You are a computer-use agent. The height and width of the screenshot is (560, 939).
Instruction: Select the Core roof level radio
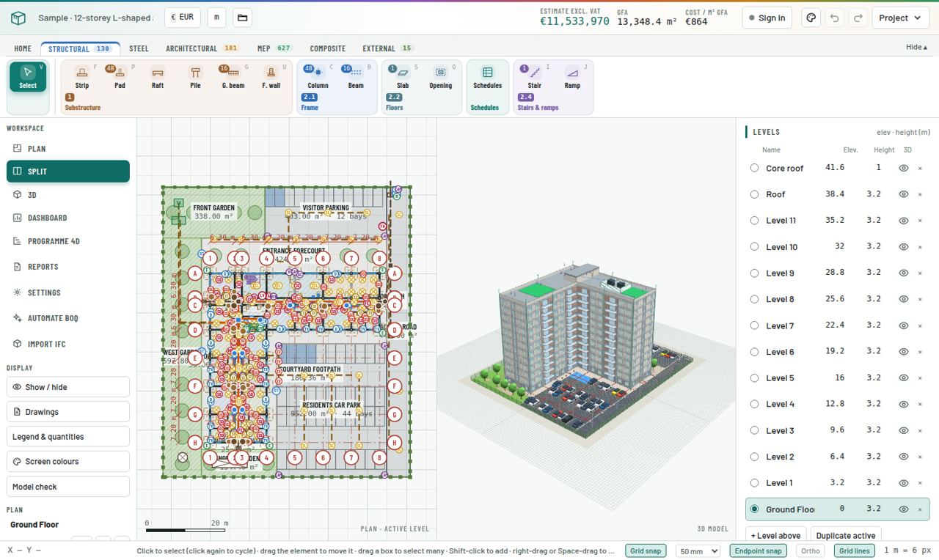tap(754, 168)
